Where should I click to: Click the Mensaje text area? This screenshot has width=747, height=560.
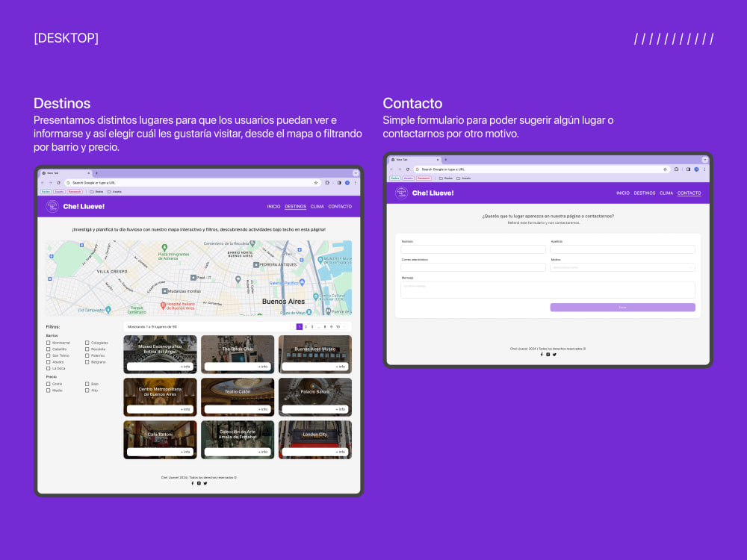click(x=548, y=290)
